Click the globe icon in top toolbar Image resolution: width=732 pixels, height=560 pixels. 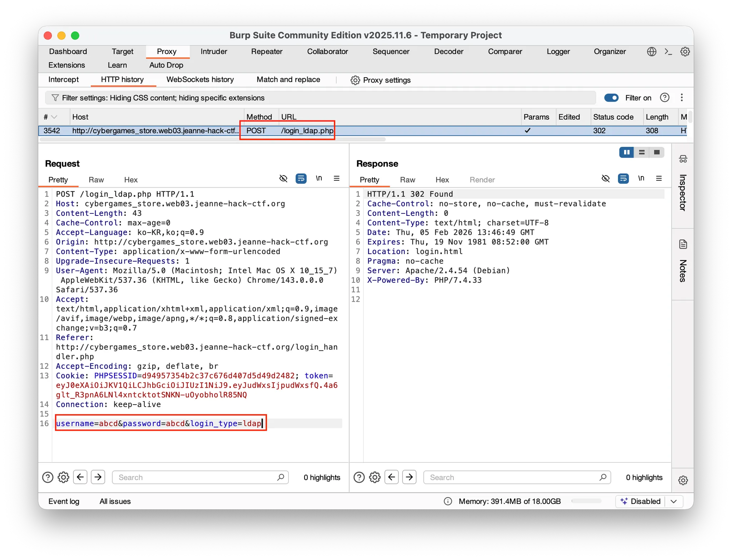[651, 51]
